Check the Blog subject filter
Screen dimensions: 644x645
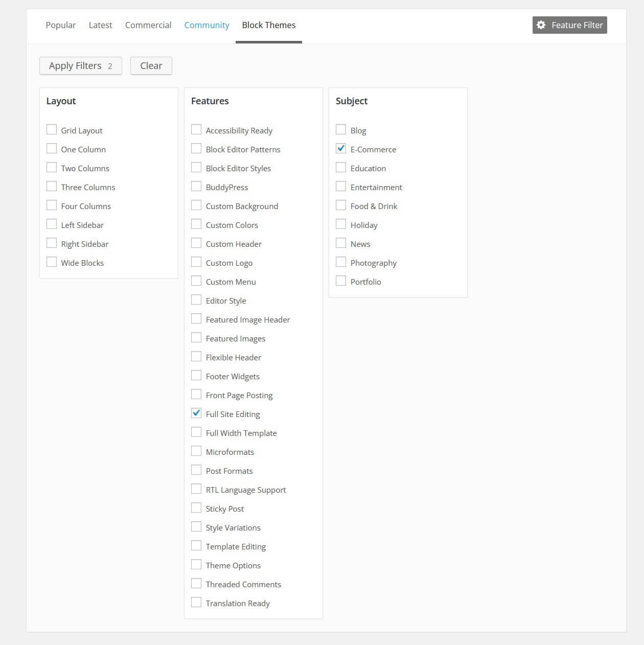tap(340, 129)
